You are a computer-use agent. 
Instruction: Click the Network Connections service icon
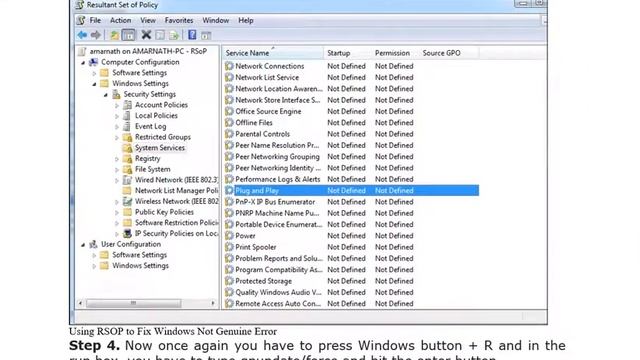pyautogui.click(x=229, y=66)
